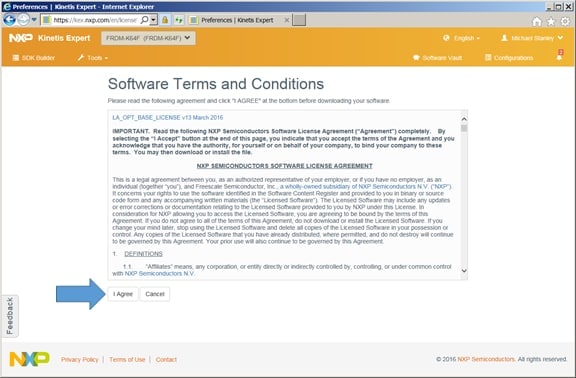
Task: Open the Favorites star icon
Action: coord(551,22)
